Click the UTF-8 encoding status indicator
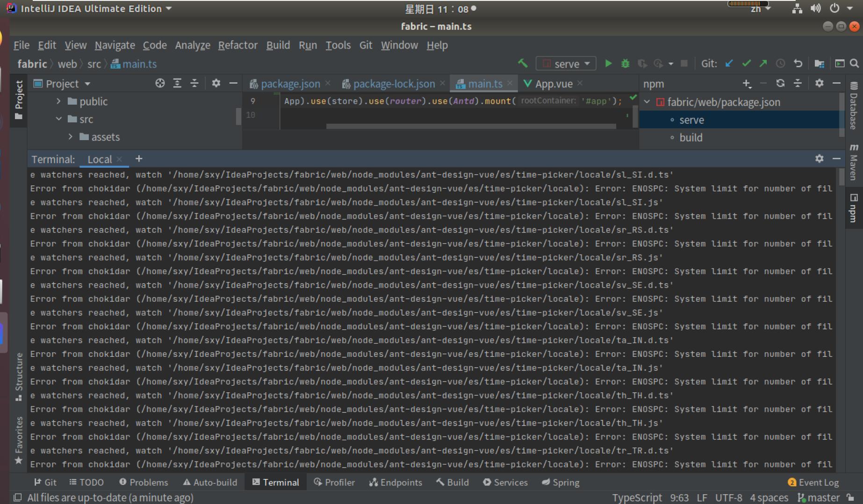This screenshot has height=504, width=863. [x=728, y=498]
